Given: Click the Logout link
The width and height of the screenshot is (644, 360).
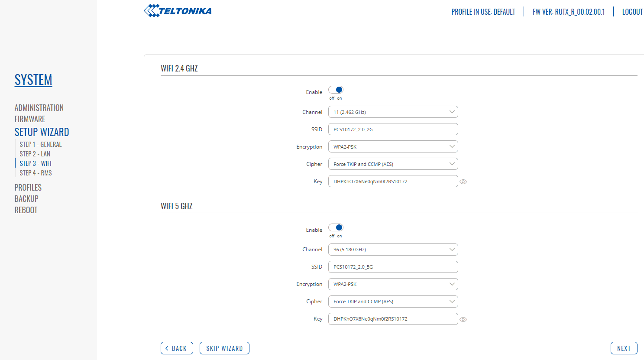Looking at the screenshot, I should [632, 12].
